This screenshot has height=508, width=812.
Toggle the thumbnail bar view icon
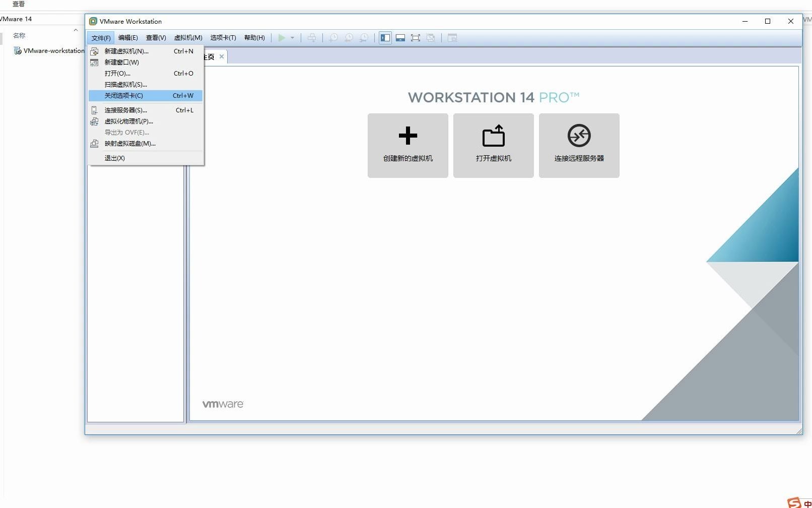[400, 38]
